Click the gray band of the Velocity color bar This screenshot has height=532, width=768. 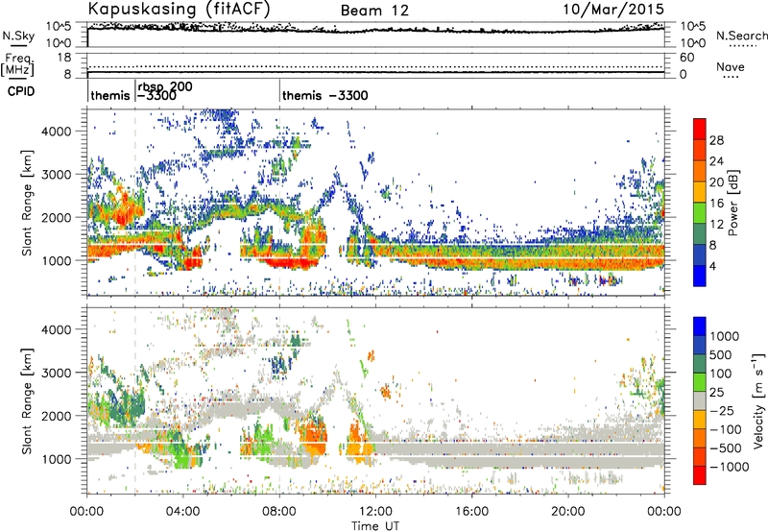pyautogui.click(x=700, y=401)
